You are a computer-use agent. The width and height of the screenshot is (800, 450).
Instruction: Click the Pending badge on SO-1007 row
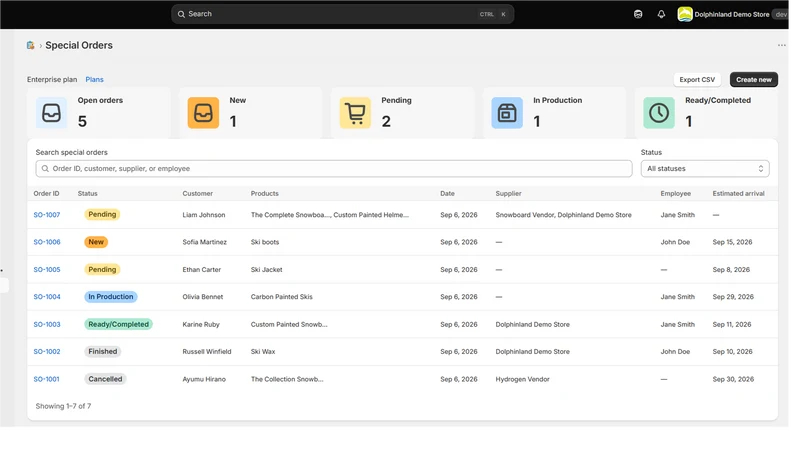tap(102, 214)
